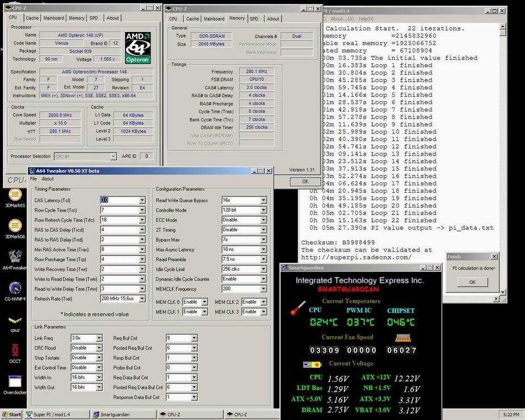Open the MEM CLK 3 dropdown
The width and height of the screenshot is (525, 420).
(x=263, y=312)
